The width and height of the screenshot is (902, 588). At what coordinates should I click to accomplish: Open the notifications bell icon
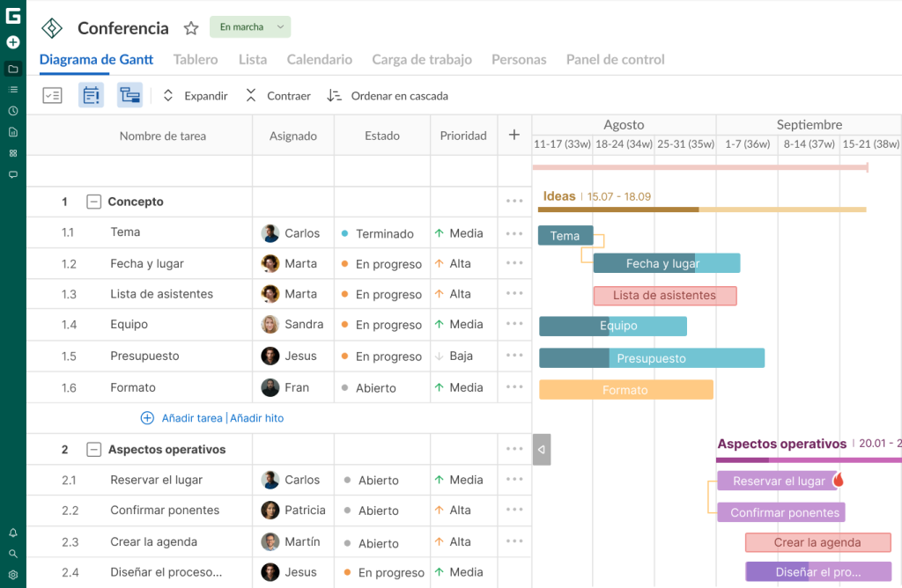pos(12,532)
